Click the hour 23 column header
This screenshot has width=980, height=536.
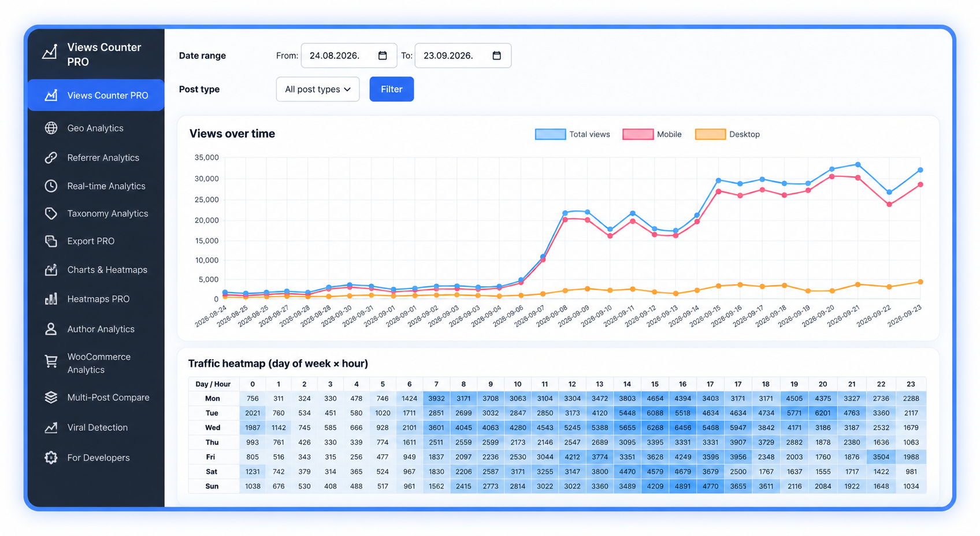pyautogui.click(x=911, y=384)
